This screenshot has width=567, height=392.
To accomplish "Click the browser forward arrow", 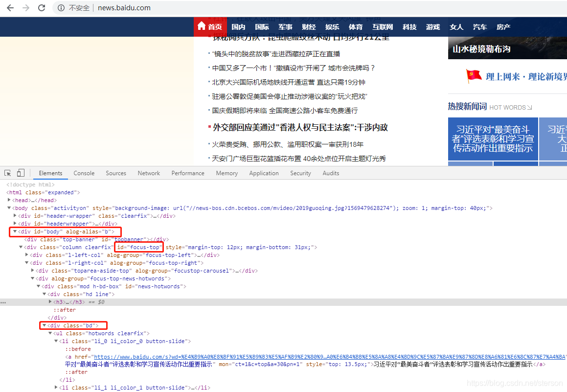I will pyautogui.click(x=25, y=8).
